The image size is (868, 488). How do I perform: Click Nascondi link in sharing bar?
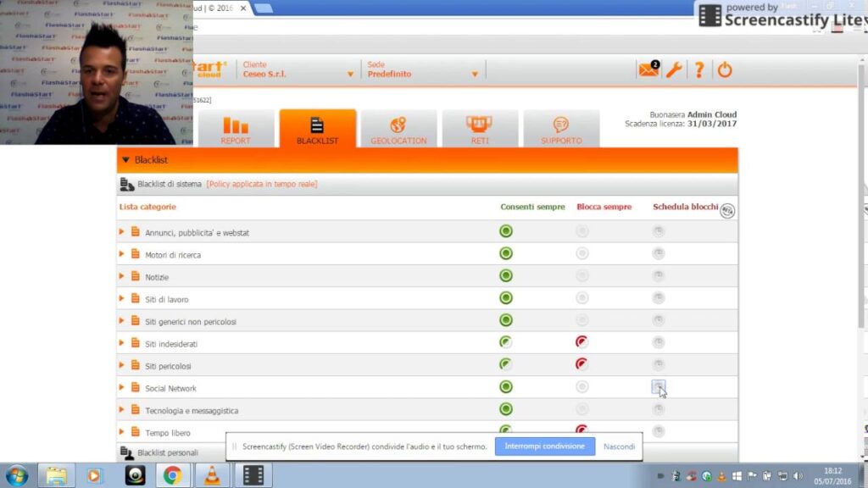pyautogui.click(x=619, y=446)
